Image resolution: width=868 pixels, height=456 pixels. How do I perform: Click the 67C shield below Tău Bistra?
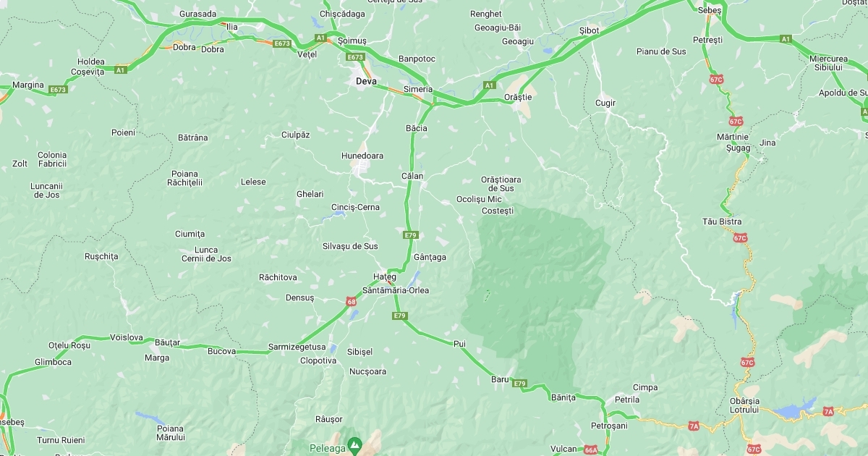pyautogui.click(x=740, y=237)
